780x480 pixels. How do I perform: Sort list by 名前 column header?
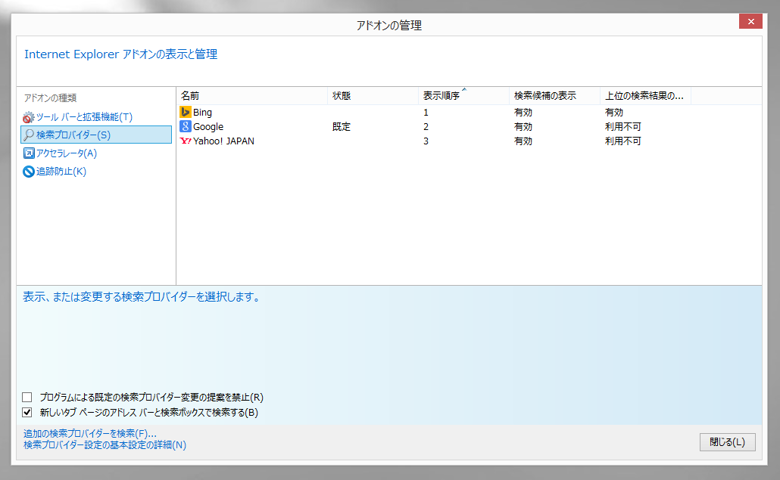(x=252, y=96)
